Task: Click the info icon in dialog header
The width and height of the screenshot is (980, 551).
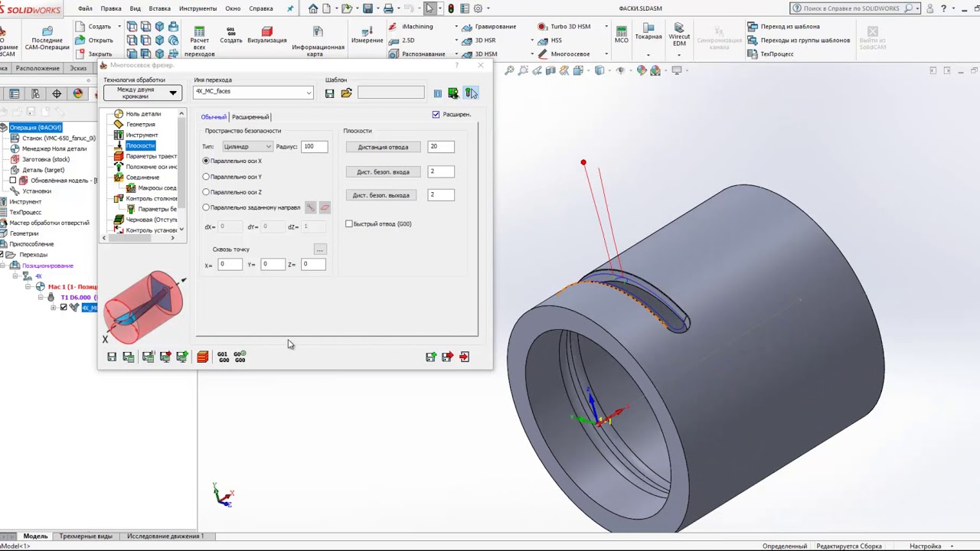Action: click(437, 93)
